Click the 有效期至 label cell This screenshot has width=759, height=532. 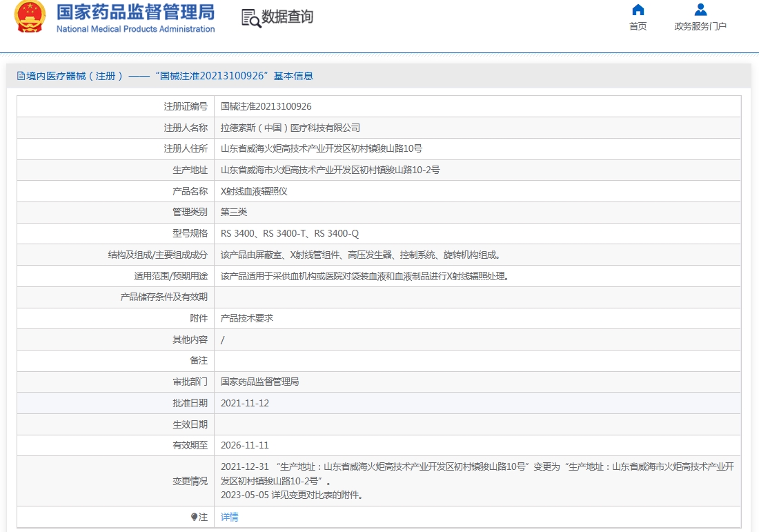tap(116, 445)
